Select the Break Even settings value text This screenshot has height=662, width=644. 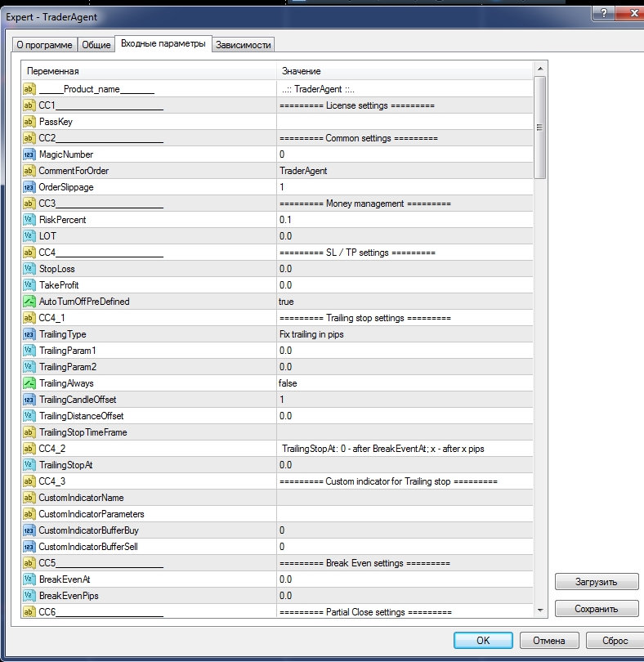click(x=364, y=563)
